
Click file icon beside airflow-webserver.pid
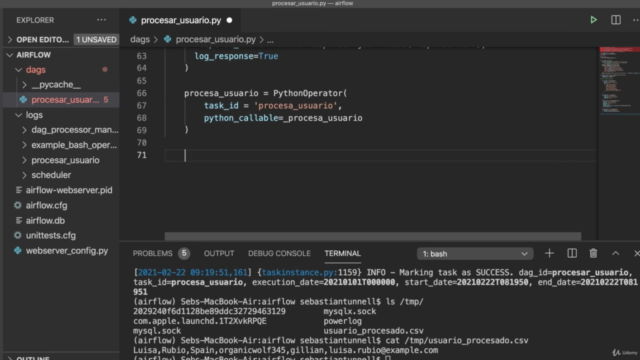click(x=18, y=190)
